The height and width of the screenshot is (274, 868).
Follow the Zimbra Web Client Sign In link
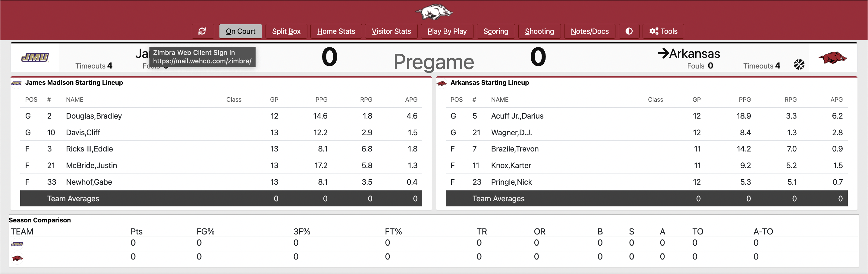click(x=202, y=57)
